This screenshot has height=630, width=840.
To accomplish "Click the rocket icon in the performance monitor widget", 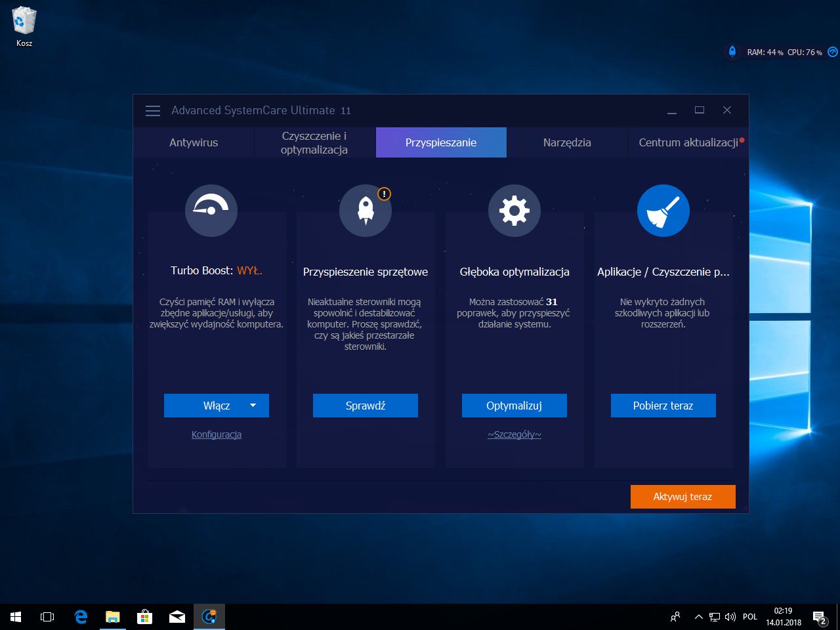I will (732, 52).
